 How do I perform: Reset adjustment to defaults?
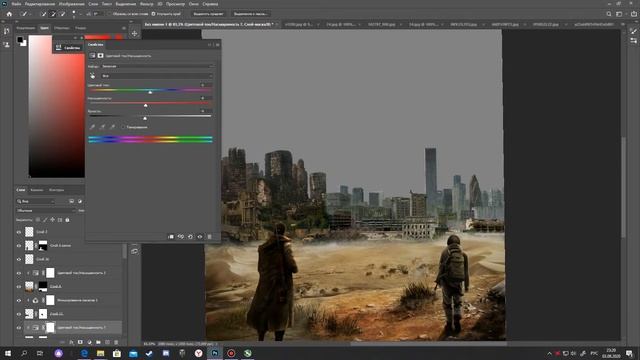(190, 237)
